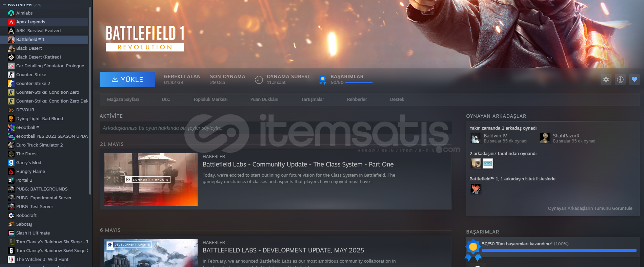Screen dimensions: 644x267
Task: Collapse the FAVORİLER section
Action: coord(4,5)
